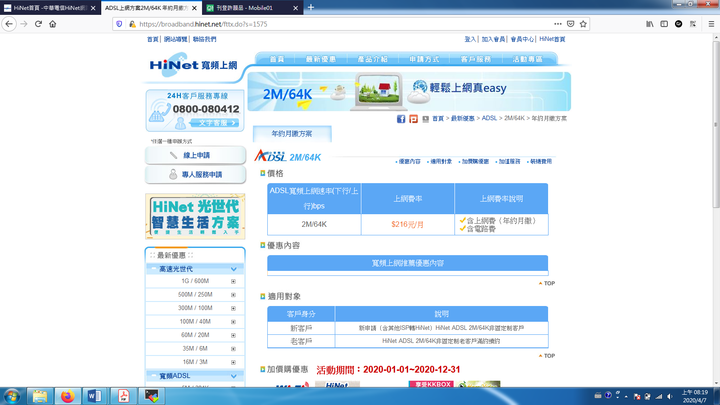Click 加入會員 link

[x=493, y=39]
